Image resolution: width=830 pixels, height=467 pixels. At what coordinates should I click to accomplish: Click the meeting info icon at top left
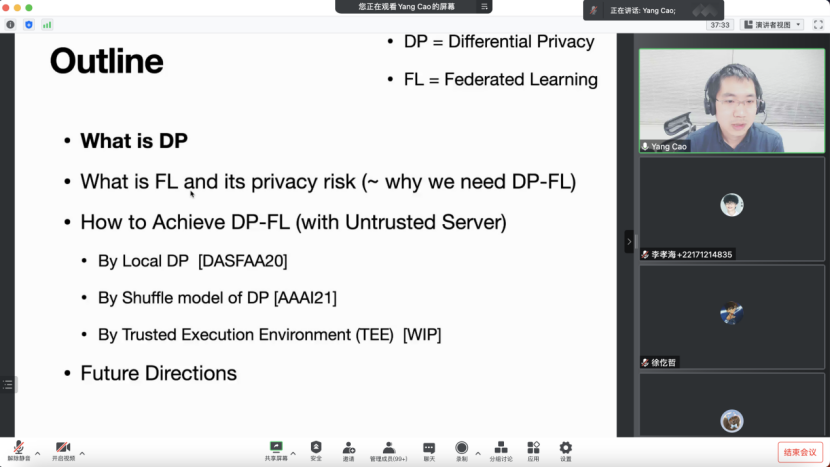[x=11, y=24]
